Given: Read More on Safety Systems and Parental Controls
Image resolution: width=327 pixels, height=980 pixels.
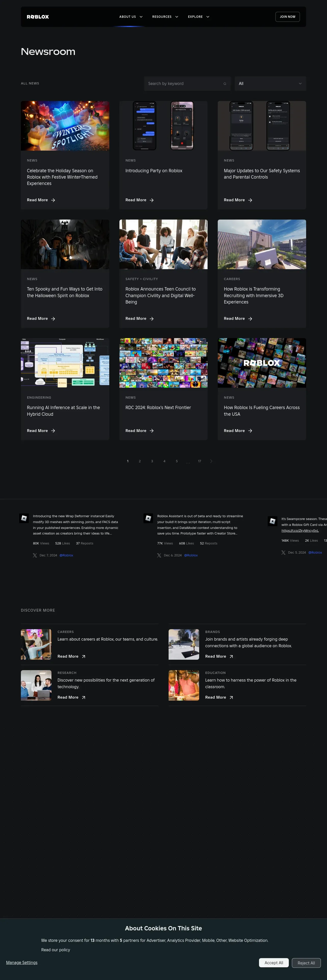Looking at the screenshot, I should (234, 200).
